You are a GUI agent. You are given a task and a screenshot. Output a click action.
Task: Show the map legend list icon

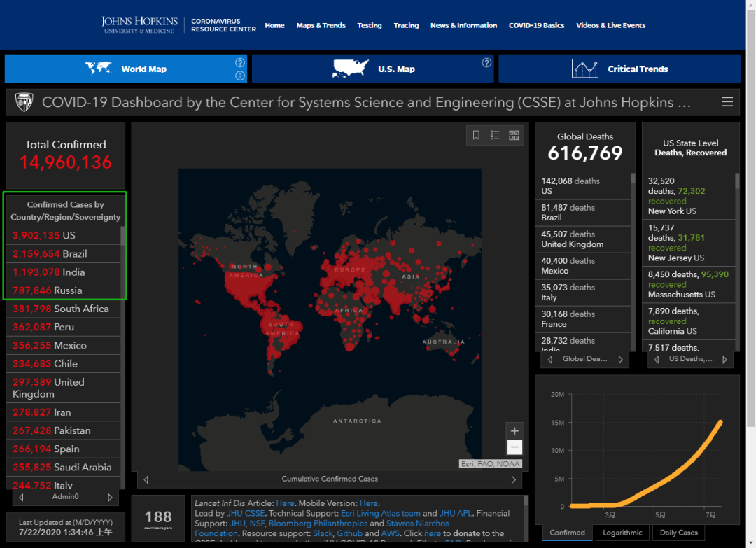tap(495, 135)
